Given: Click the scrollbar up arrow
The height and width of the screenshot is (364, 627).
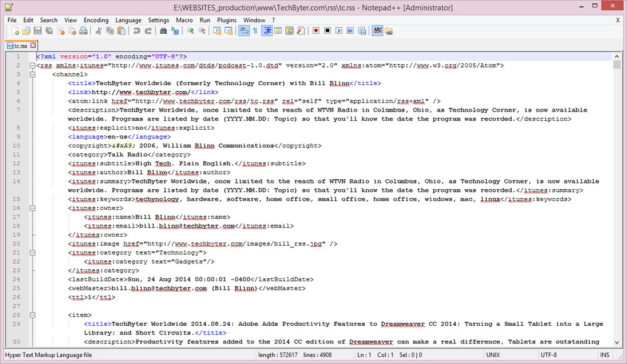Looking at the screenshot, I should [617, 56].
